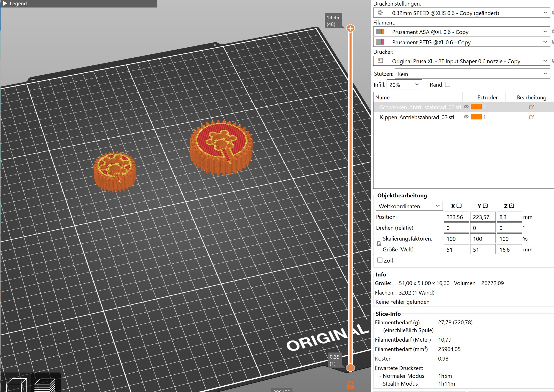This screenshot has height=392, width=554.
Task: Click the Position Z field 8,3
Action: pos(509,217)
